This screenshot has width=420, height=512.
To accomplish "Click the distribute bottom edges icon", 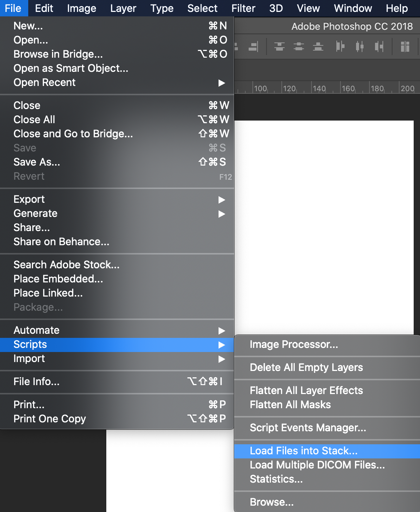I will tap(318, 47).
